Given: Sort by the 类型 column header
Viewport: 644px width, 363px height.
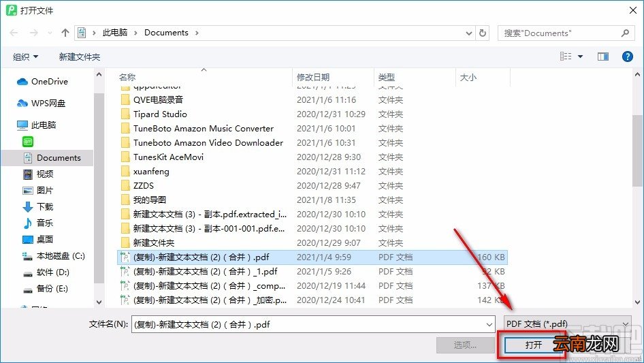Looking at the screenshot, I should 415,77.
